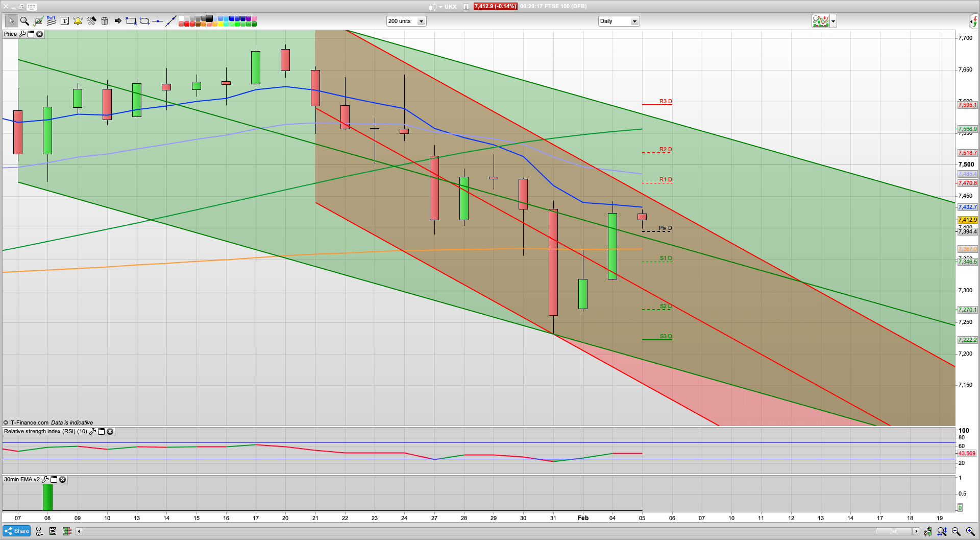Expand the add indicator dropdown arrow
980x540 pixels.
(x=834, y=21)
